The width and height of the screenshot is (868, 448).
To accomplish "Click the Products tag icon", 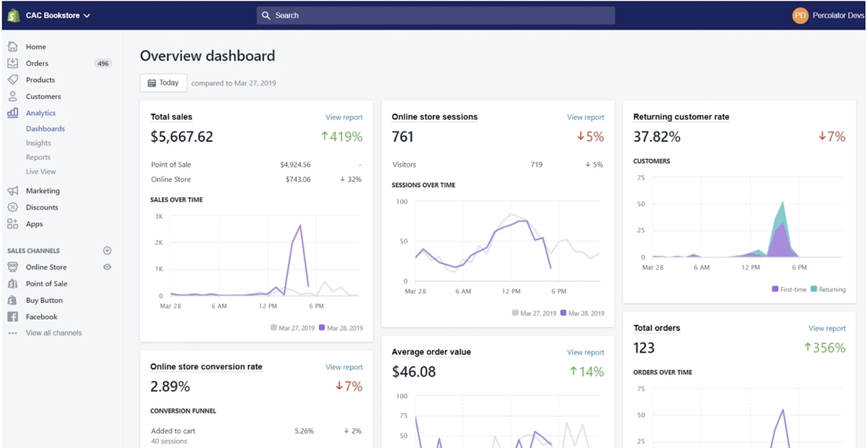I will click(12, 80).
